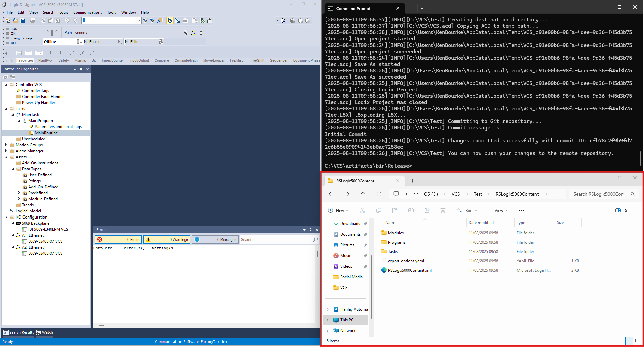Click the Cut scissors icon in Explorer toolbar
The width and height of the screenshot is (644, 347).
pos(362,210)
